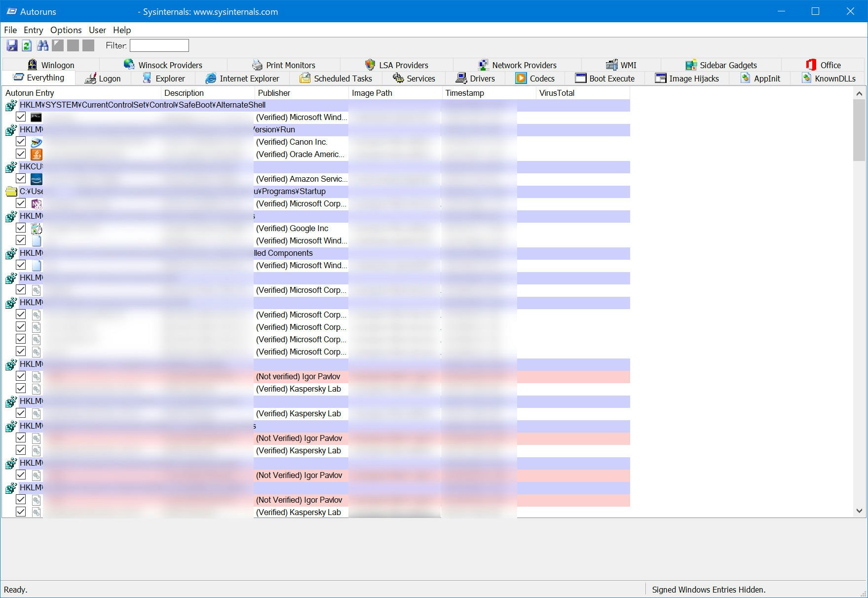Sort by the Publisher column header

pos(302,93)
